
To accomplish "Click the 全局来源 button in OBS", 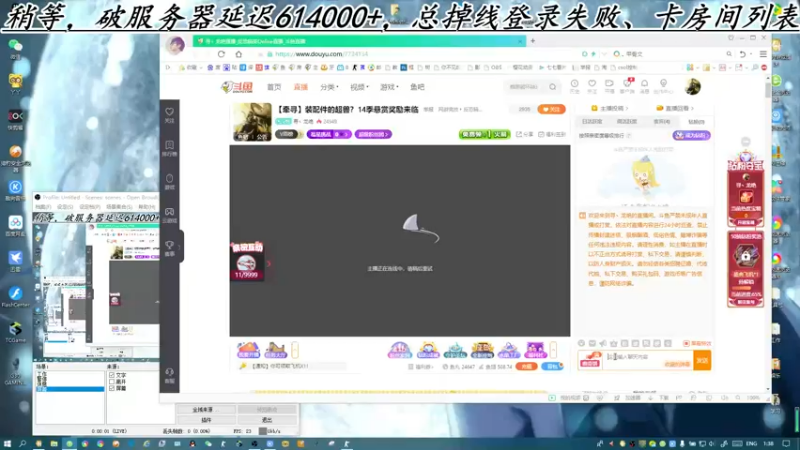I will 206,410.
